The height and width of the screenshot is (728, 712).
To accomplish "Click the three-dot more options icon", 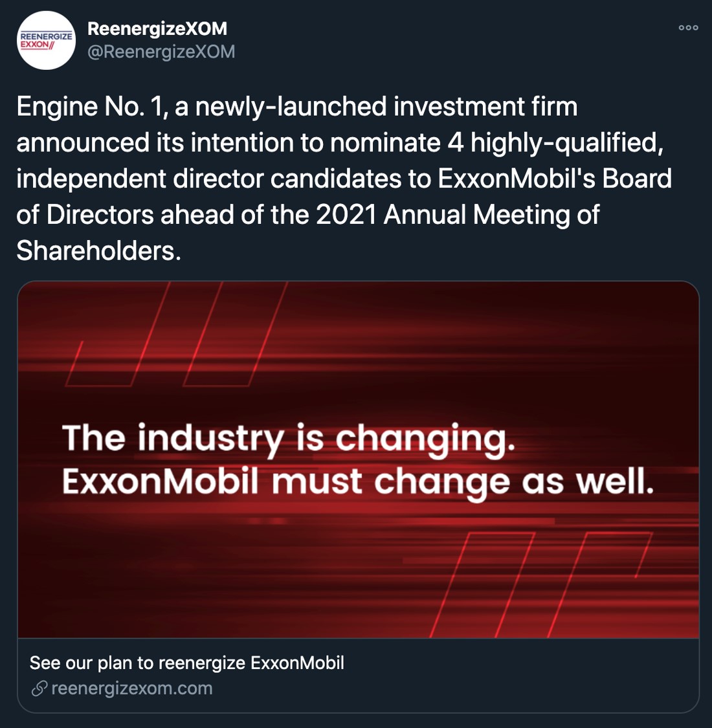I will 688,28.
